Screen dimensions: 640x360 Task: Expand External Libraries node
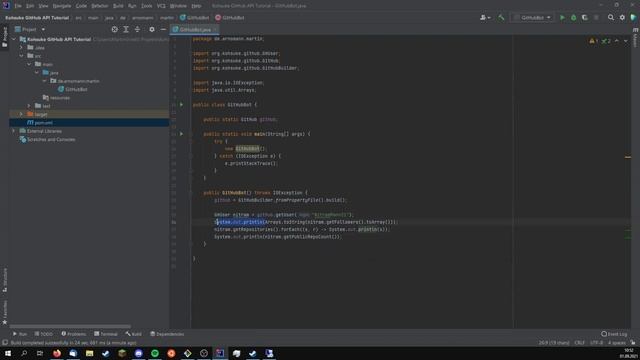(x=13, y=131)
